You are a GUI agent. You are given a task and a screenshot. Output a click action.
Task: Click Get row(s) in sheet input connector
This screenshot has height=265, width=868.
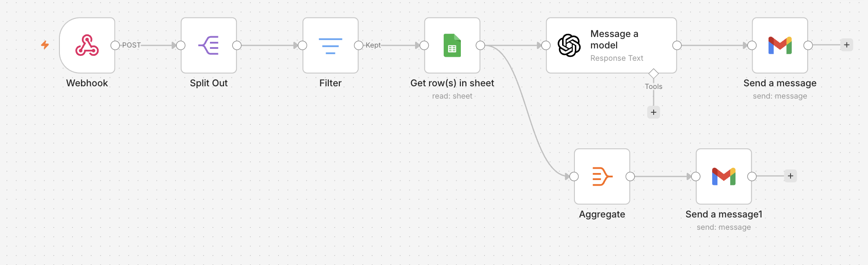(x=424, y=45)
